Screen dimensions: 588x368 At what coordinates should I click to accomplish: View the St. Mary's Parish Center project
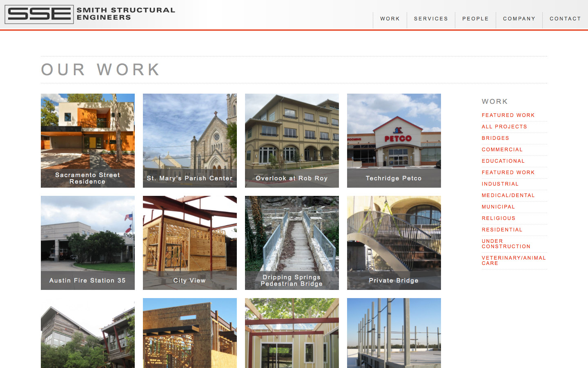coord(190,141)
